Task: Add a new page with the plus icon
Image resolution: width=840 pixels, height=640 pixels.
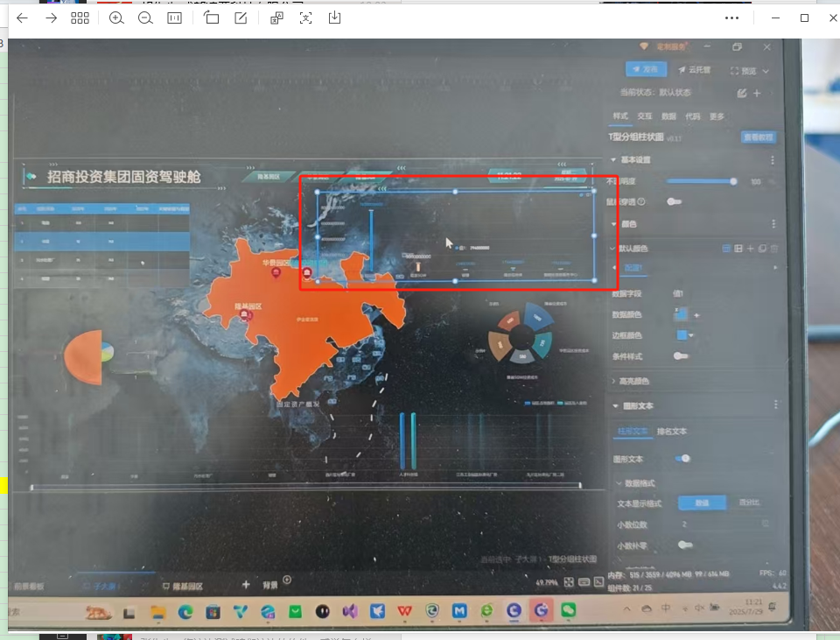Action: click(246, 584)
